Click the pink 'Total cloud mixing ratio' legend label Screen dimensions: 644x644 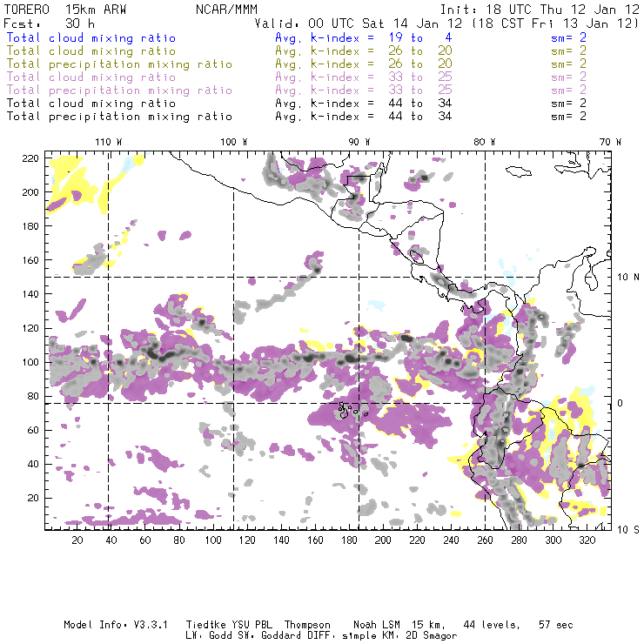point(91,77)
